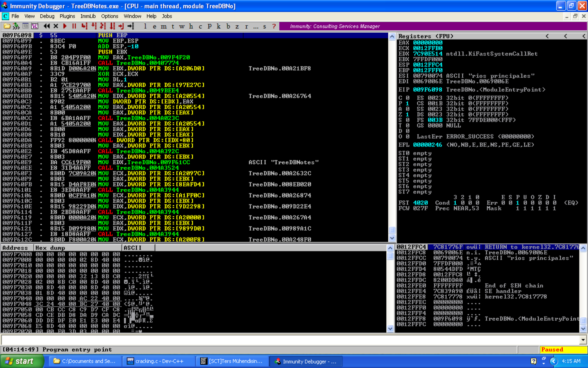
Task: Show Breakpoints with the b button
Action: click(x=228, y=26)
